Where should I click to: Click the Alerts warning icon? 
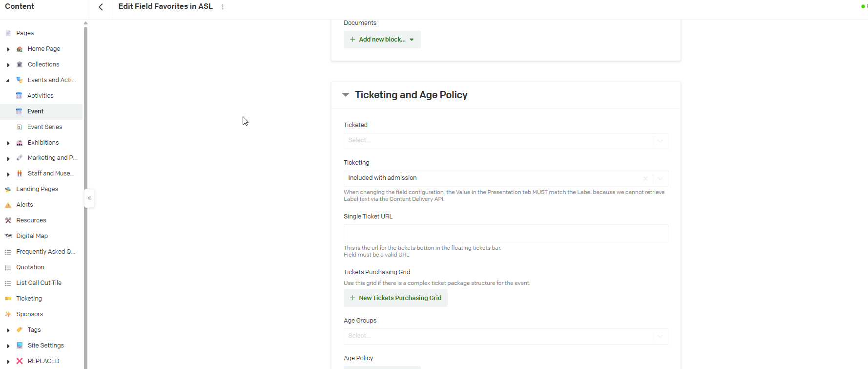tap(8, 205)
